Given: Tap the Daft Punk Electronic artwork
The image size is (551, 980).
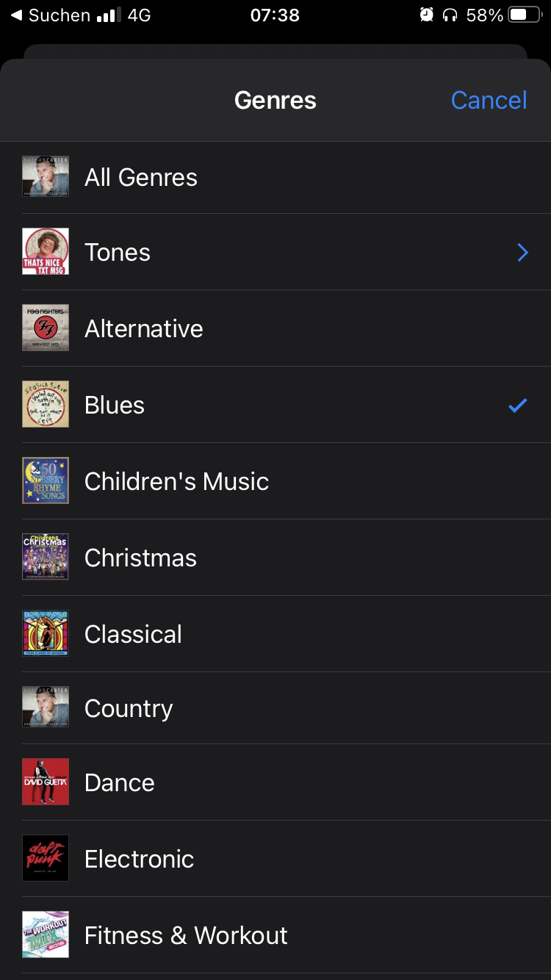Looking at the screenshot, I should click(46, 858).
